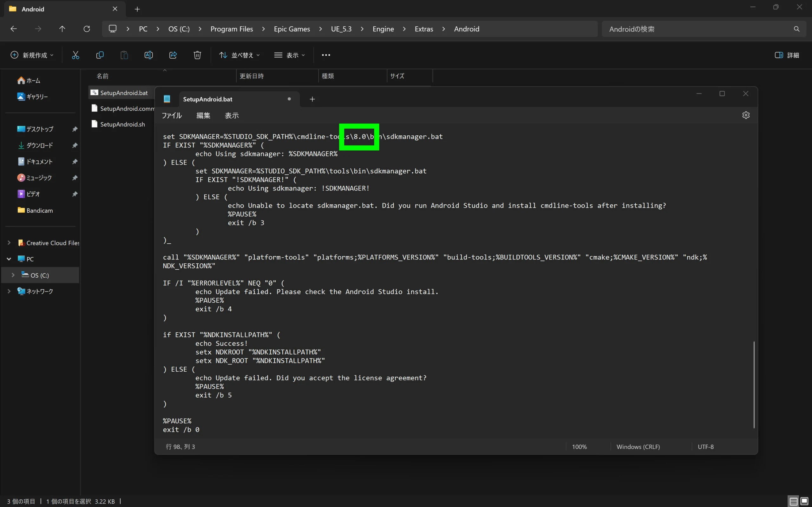Click the Share icon in toolbar
This screenshot has width=812, height=507.
(x=173, y=55)
